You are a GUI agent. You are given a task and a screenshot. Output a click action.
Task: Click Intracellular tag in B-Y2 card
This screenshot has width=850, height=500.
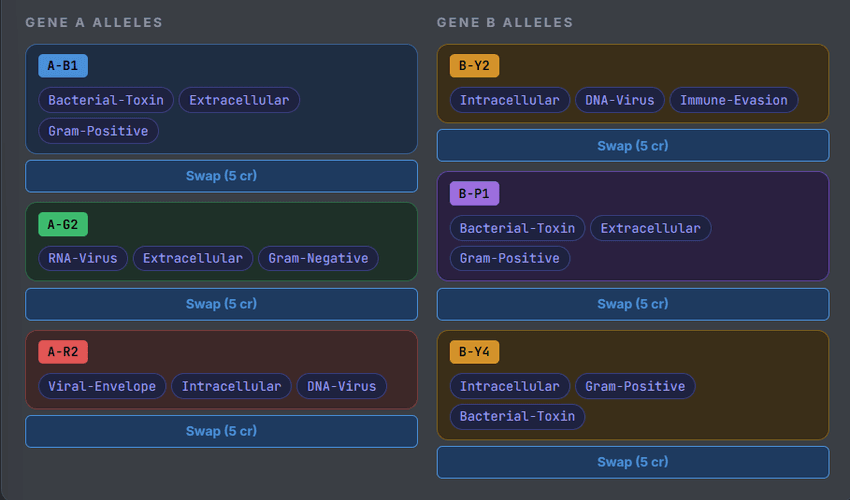point(510,100)
